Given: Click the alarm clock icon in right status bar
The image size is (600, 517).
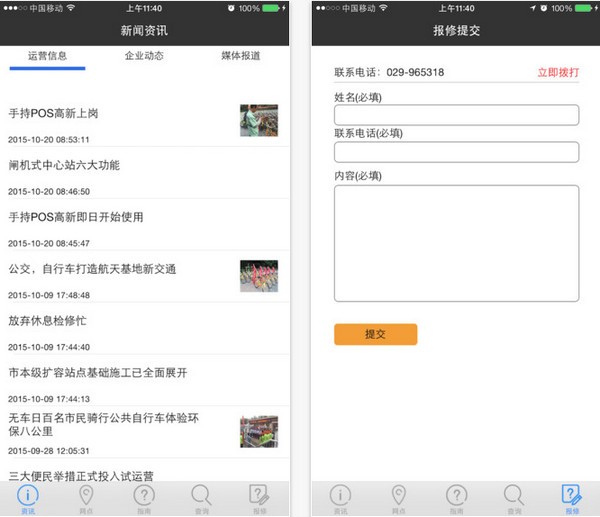Looking at the screenshot, I should [543, 8].
